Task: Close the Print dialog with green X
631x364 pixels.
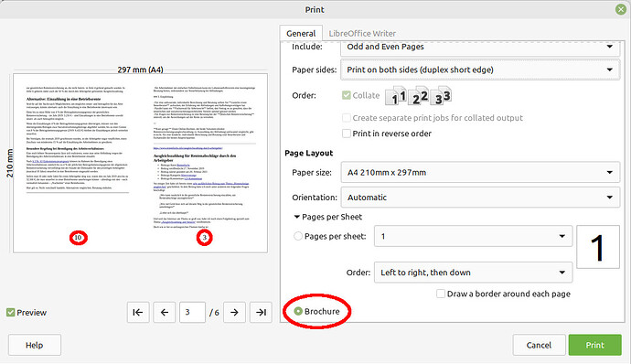Action: coord(621,9)
